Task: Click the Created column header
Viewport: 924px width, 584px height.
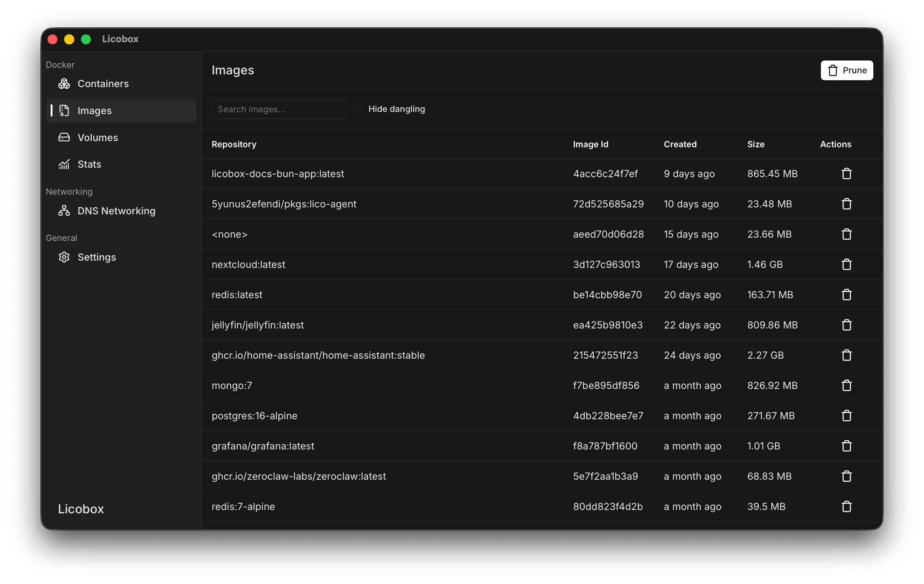Action: (680, 144)
